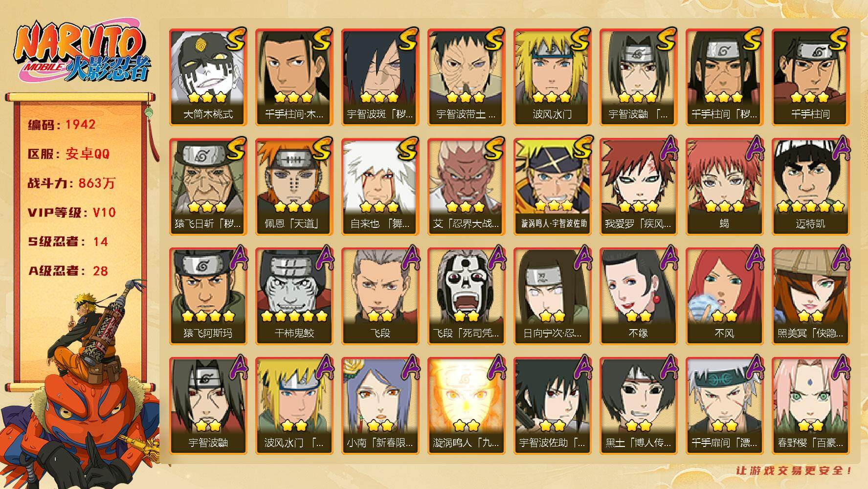This screenshot has width=868, height=489.
Task: Click the star rating on 宇智波鼬 A-rank card
Action: 208,425
